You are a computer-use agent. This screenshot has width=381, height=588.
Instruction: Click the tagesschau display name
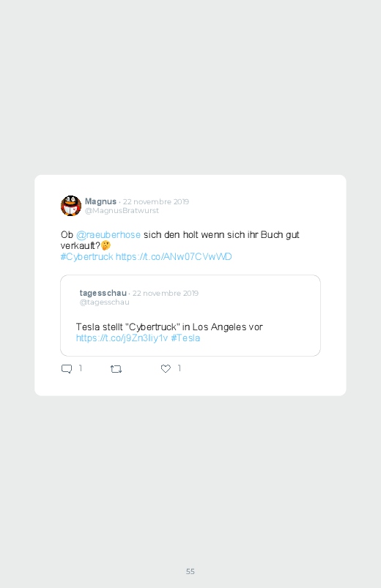click(x=103, y=293)
